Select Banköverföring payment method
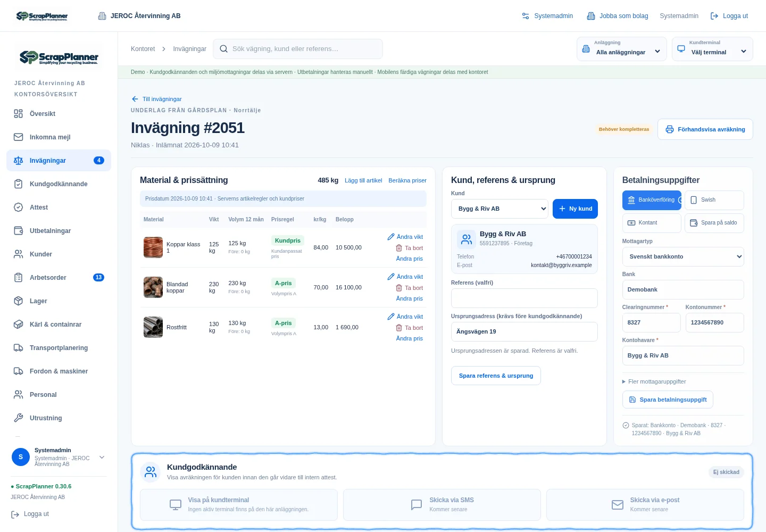This screenshot has height=532, width=766. pyautogui.click(x=652, y=200)
